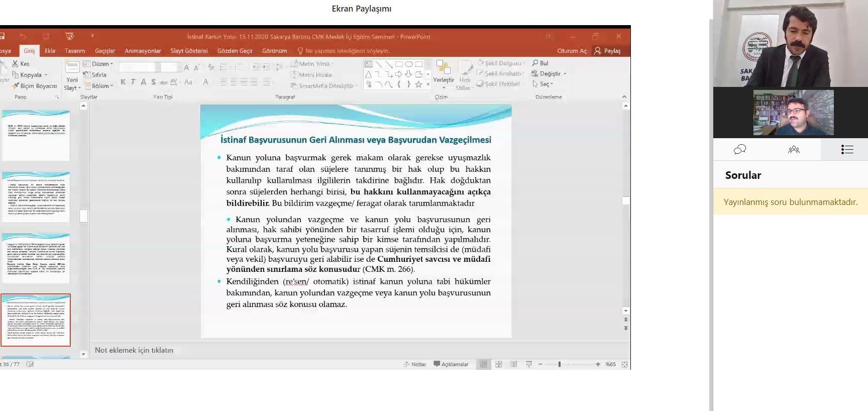Switch to the Animasyonlar ribbon tab
This screenshot has height=411, width=868.
[143, 51]
